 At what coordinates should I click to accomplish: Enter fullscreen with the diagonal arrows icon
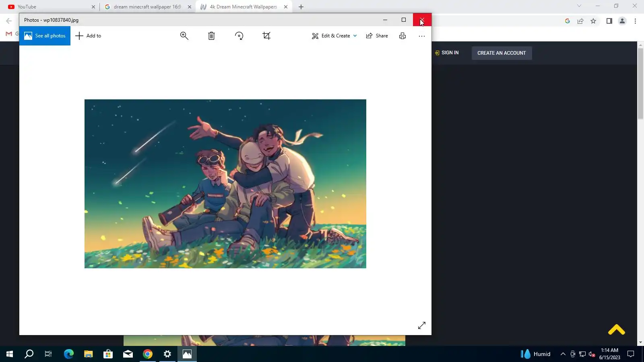tap(422, 325)
